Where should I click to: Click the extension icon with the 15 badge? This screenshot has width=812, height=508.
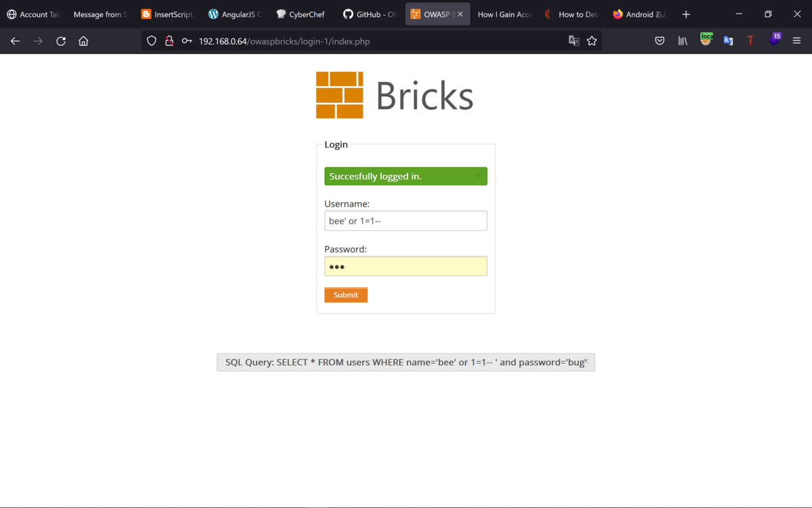(x=775, y=39)
